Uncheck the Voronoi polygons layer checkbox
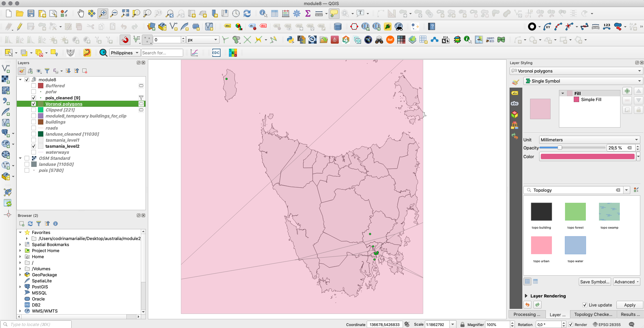The height and width of the screenshot is (328, 644). click(34, 104)
